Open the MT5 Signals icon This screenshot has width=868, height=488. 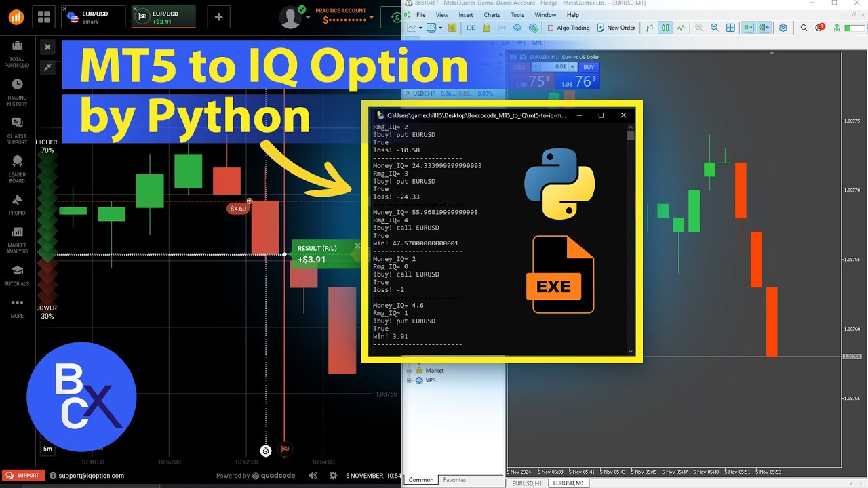502,28
